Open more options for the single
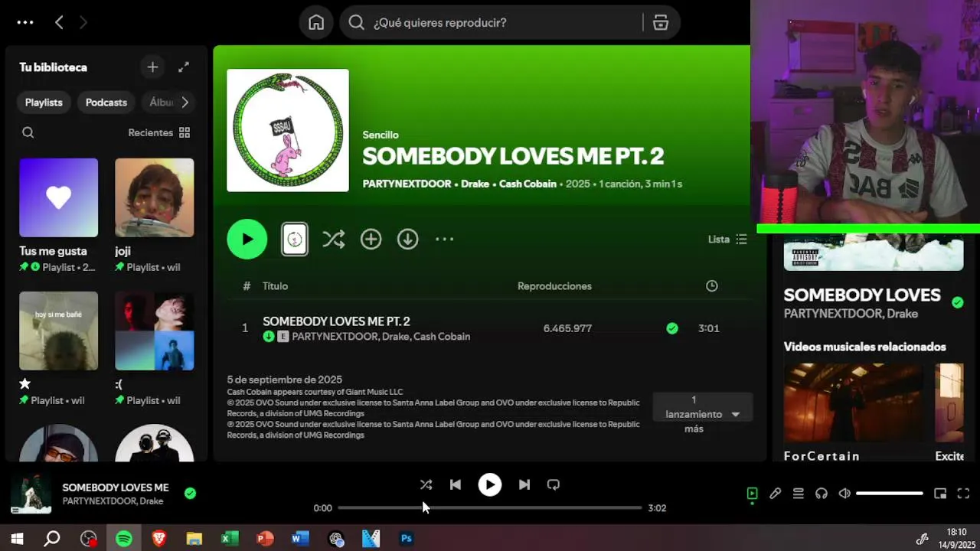The image size is (980, 551). point(445,240)
